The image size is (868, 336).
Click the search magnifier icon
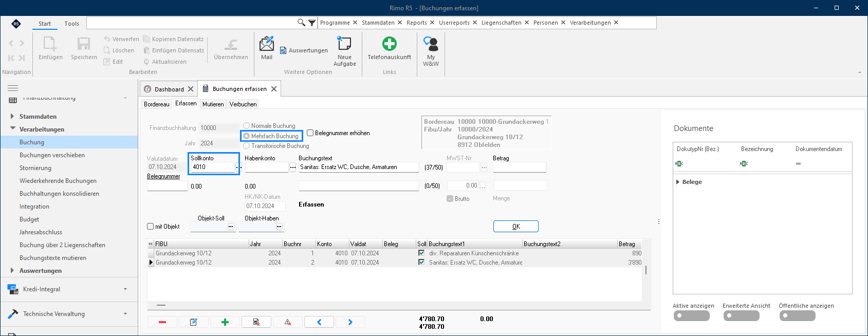(301, 23)
